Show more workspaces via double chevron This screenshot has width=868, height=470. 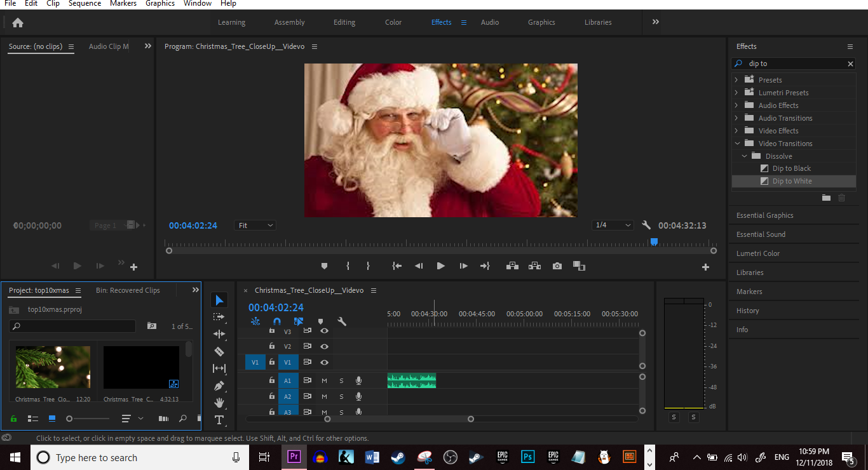tap(655, 22)
